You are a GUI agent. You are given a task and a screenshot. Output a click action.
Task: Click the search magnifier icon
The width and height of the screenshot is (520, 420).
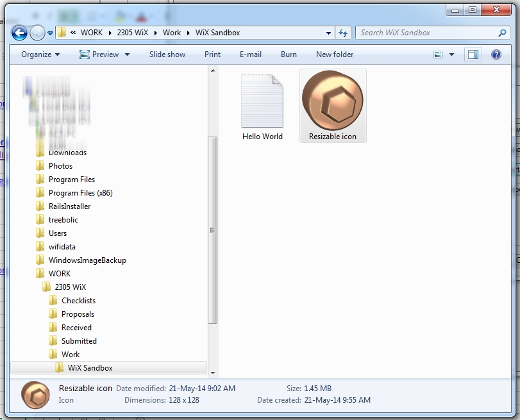tap(503, 33)
